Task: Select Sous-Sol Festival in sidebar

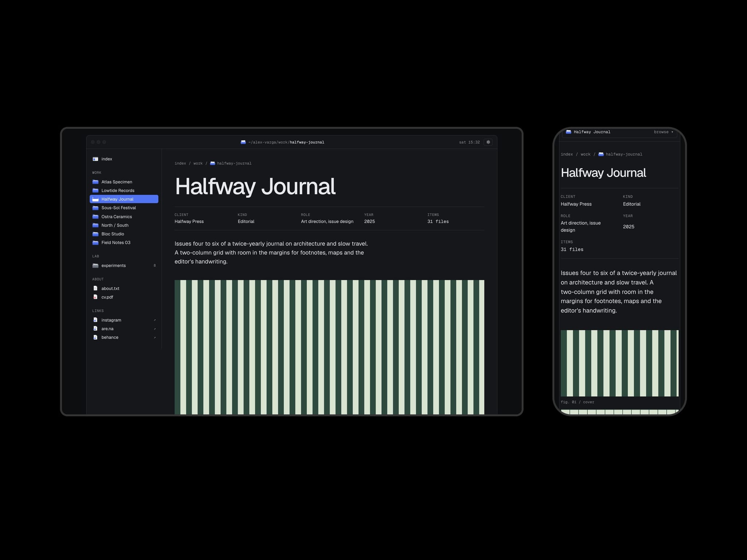Action: coord(124,208)
